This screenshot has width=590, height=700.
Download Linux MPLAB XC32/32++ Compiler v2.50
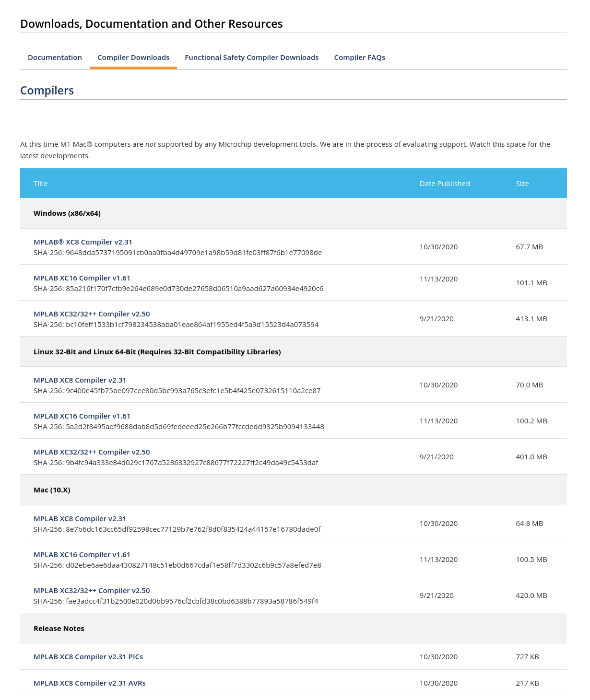pos(91,452)
